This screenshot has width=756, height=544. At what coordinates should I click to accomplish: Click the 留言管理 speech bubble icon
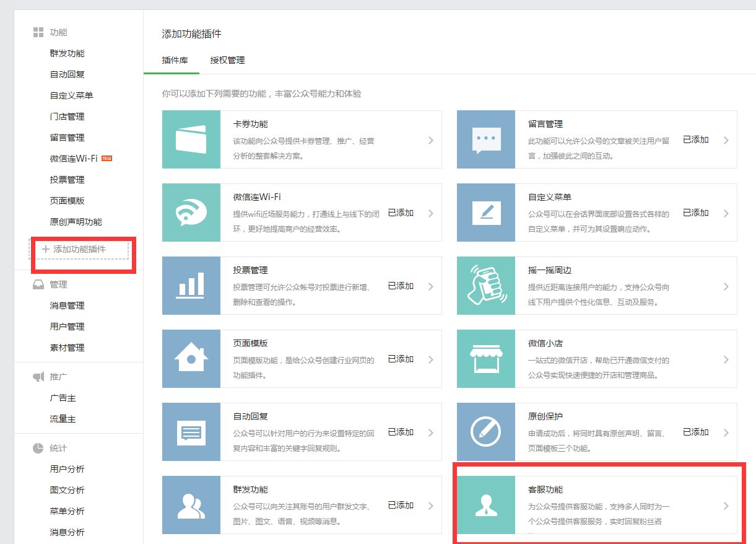(486, 139)
